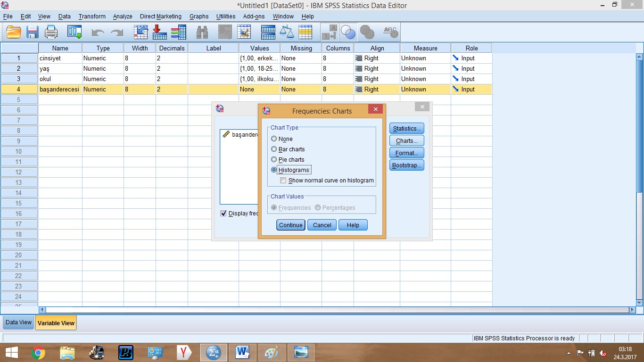Click the yaş variable name cell
Screen dimensions: 644x362
pos(60,69)
